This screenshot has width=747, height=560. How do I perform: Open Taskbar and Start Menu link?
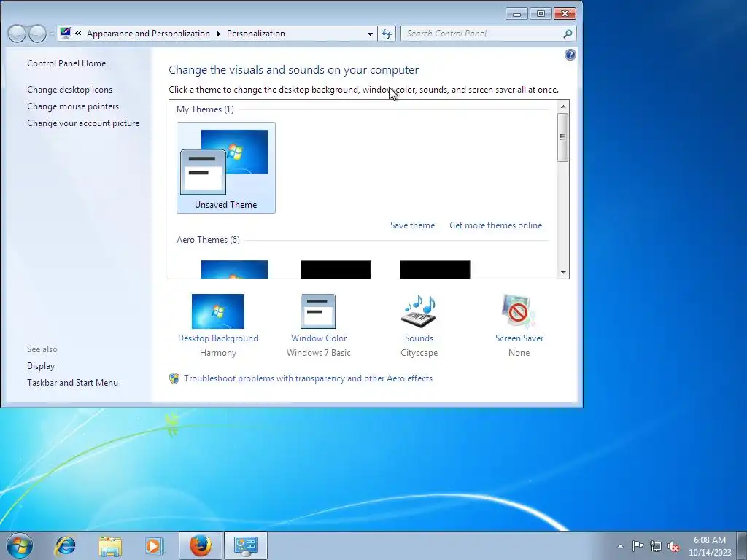click(x=72, y=382)
